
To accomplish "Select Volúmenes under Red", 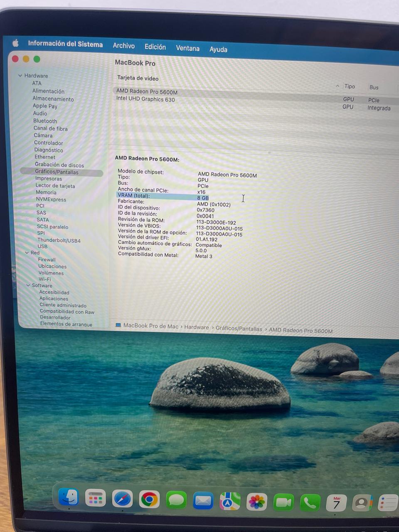I will click(51, 273).
